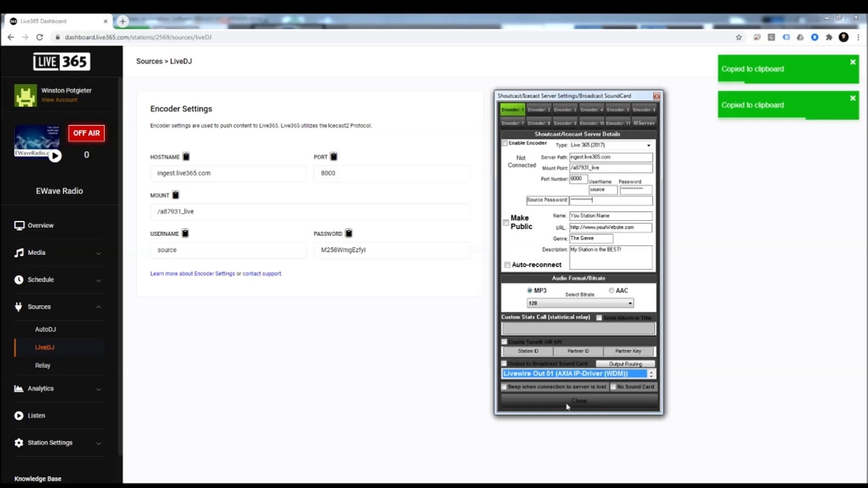Click the Station Settings gear icon
The height and width of the screenshot is (488, 868).
click(x=19, y=443)
